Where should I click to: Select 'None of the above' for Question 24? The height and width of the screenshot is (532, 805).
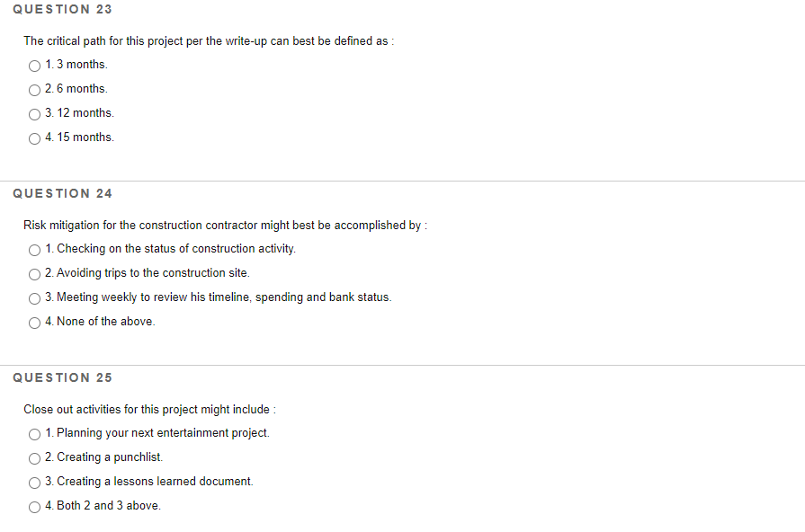point(34,323)
